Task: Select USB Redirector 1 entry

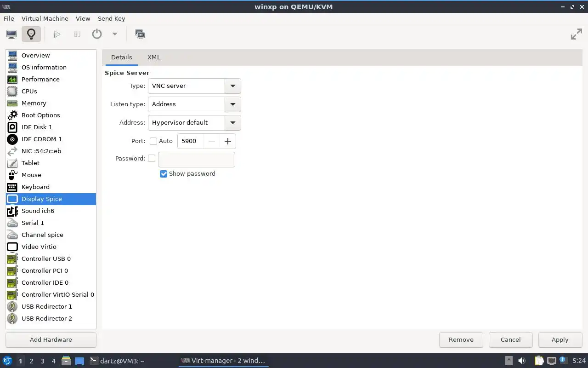Action: (x=51, y=306)
